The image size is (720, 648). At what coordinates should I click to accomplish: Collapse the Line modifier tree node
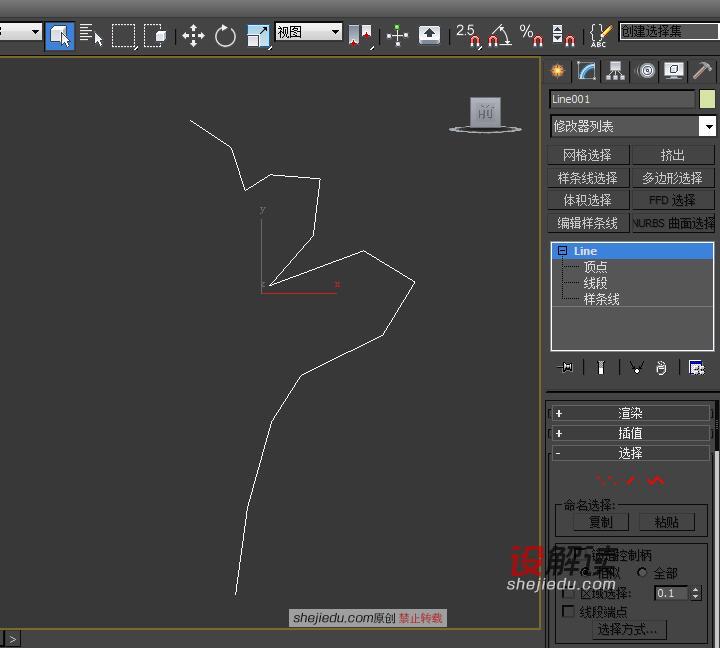(x=562, y=251)
